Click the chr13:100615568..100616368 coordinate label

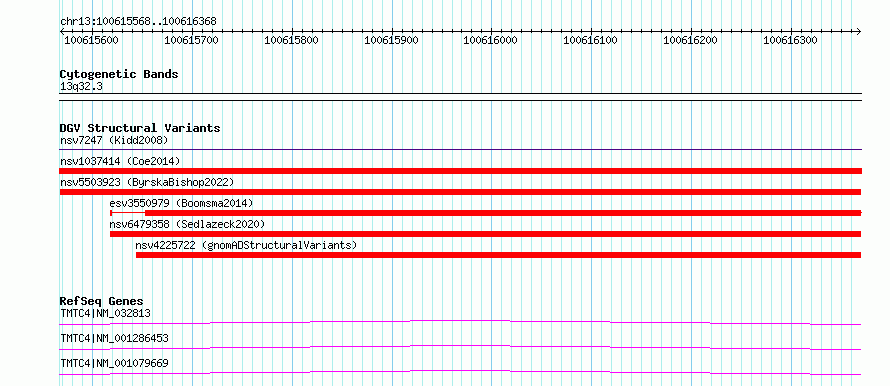(x=138, y=22)
